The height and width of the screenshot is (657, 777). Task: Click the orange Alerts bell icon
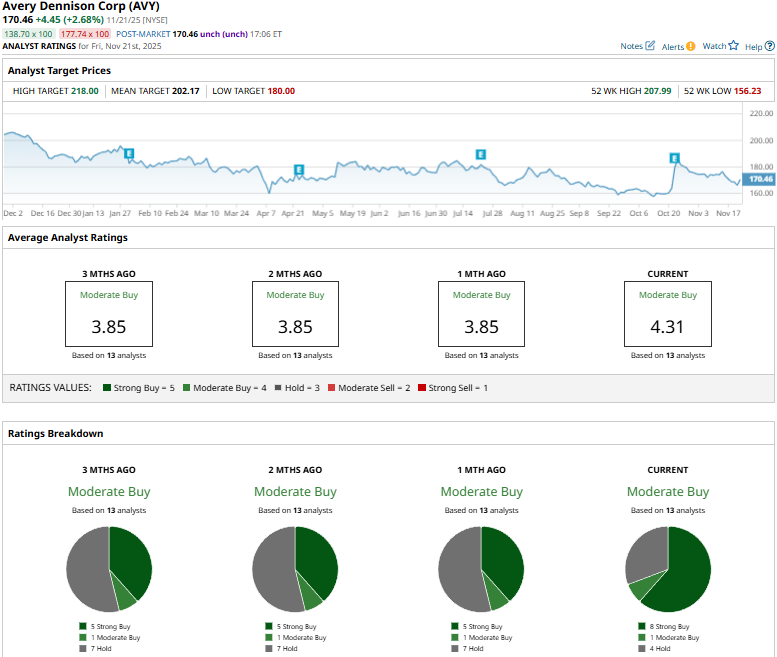pyautogui.click(x=691, y=46)
